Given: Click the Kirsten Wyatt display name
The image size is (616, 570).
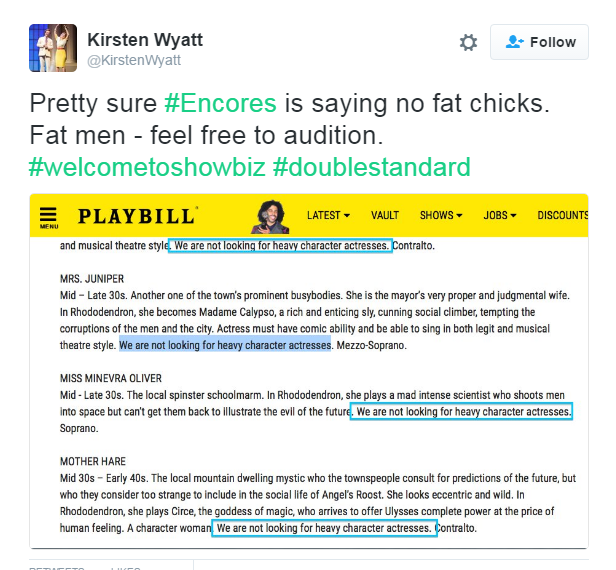Looking at the screenshot, I should pos(145,40).
